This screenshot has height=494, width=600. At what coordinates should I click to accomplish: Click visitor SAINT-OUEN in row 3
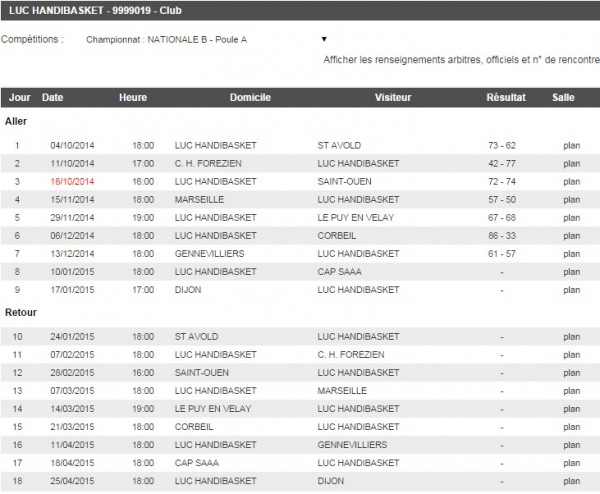pyautogui.click(x=344, y=181)
